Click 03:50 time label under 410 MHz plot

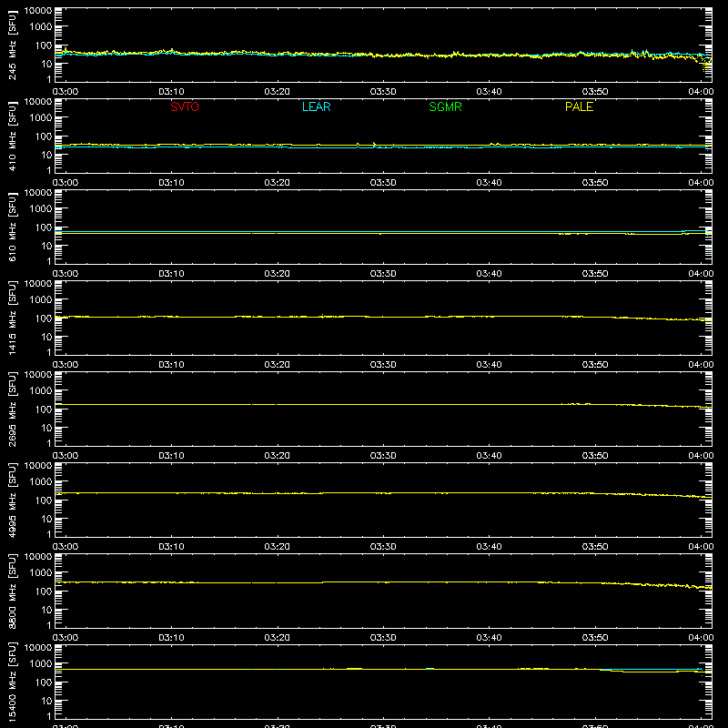pyautogui.click(x=595, y=183)
